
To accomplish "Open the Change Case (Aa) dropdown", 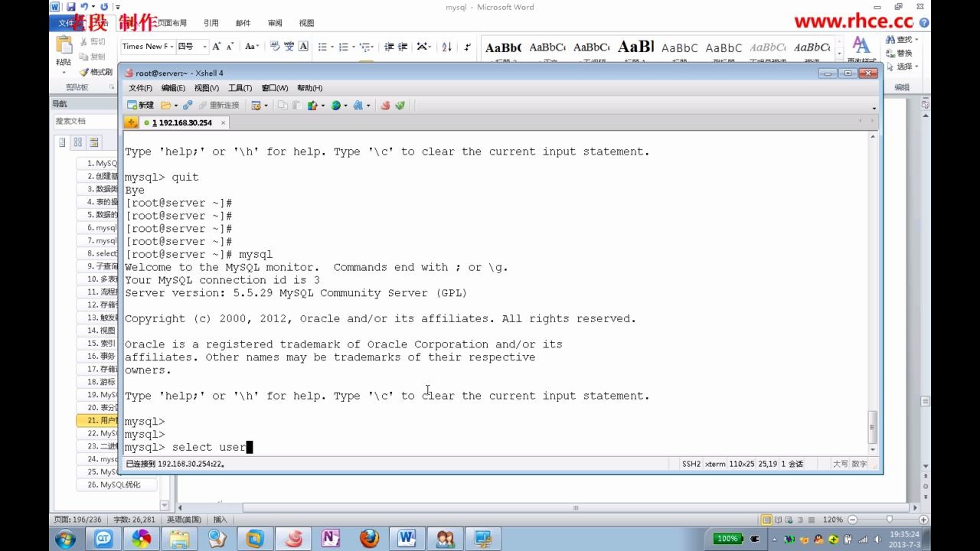I will [x=252, y=46].
